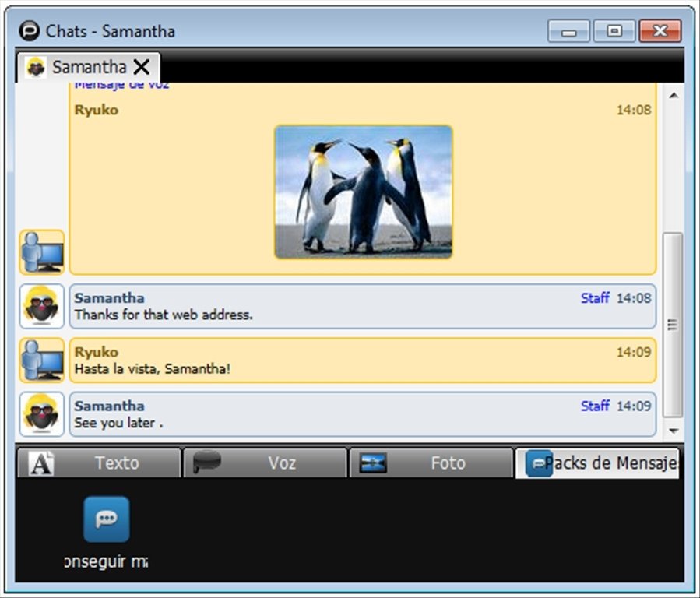The height and width of the screenshot is (598, 700).
Task: Click the Samantha name on the 14:08 message
Action: [x=109, y=297]
